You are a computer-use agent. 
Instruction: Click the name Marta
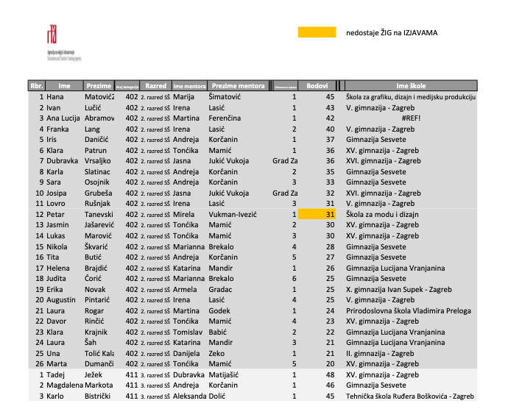57,364
